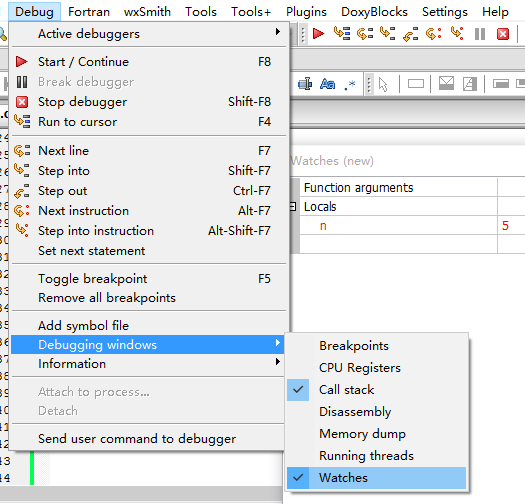Choose Start / Continue from Debug menu
Viewport: 525px width, 504px height.
click(149, 62)
